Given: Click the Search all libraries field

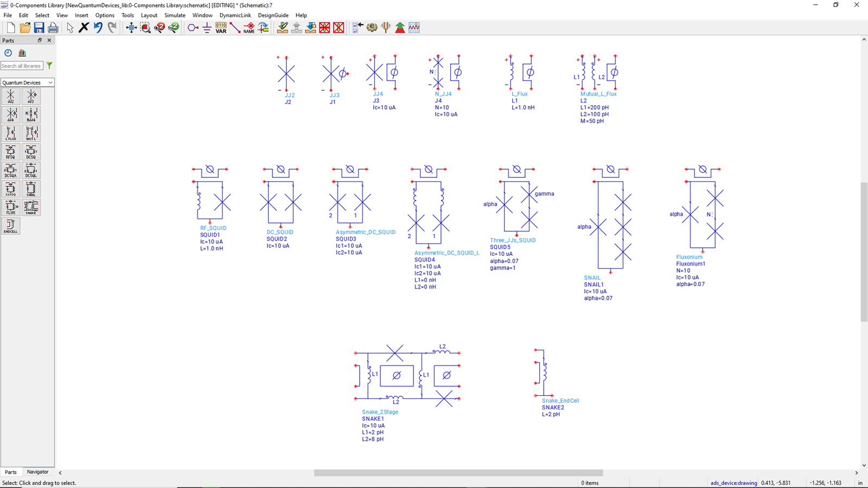Looking at the screenshot, I should point(22,66).
